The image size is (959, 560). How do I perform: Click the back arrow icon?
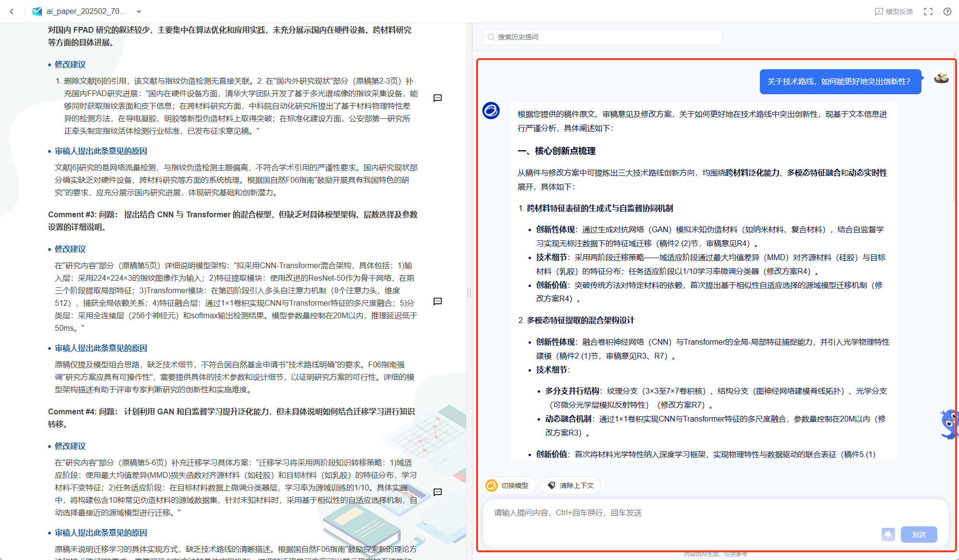tap(12, 12)
